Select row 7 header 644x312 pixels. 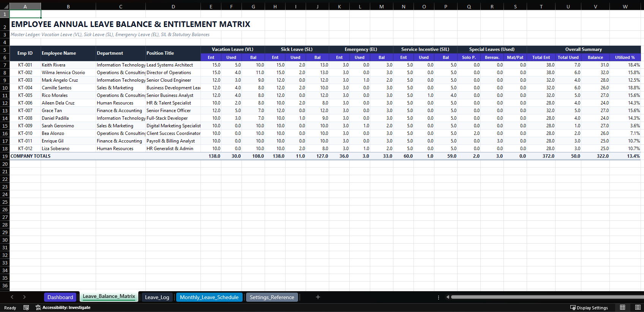coord(5,65)
